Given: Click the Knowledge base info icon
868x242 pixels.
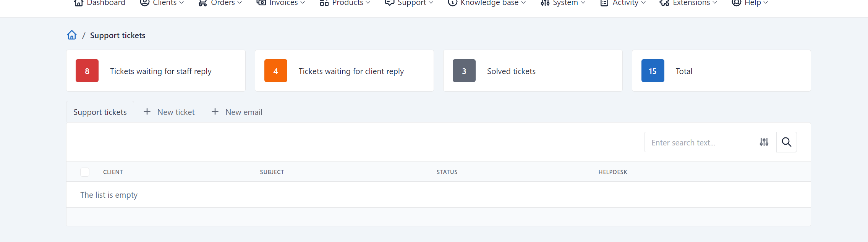Looking at the screenshot, I should tap(452, 3).
